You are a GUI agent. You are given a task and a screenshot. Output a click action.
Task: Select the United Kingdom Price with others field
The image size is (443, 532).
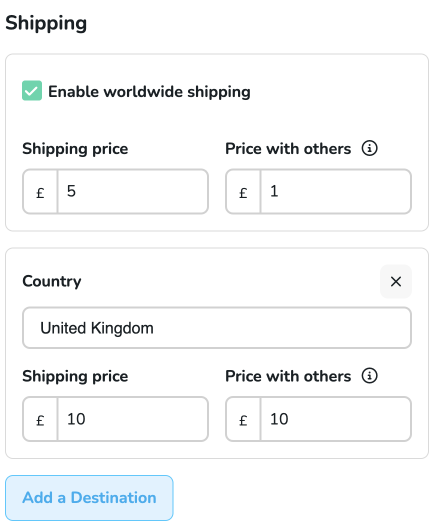pyautogui.click(x=336, y=419)
